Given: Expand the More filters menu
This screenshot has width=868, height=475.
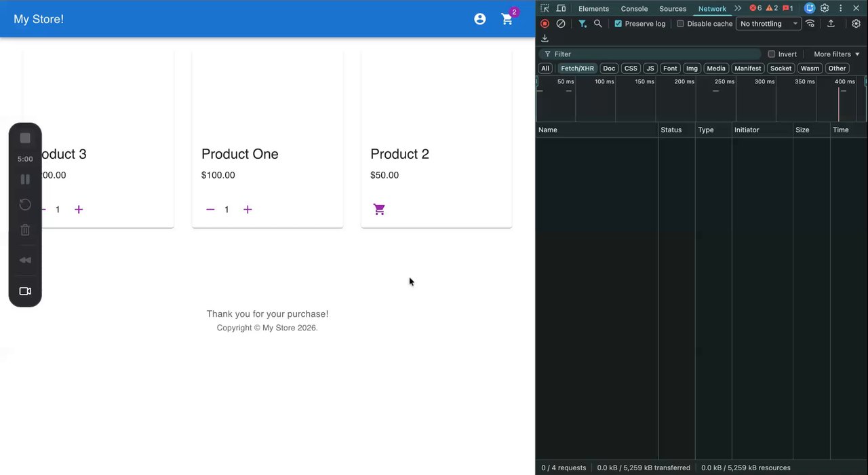Looking at the screenshot, I should tap(837, 54).
